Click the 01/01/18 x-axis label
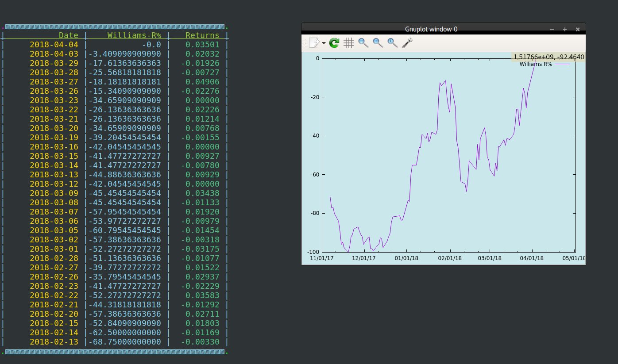The image size is (618, 364). (406, 258)
